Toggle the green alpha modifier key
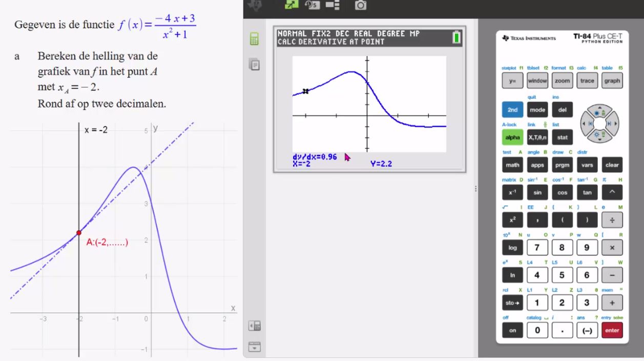The image size is (644, 361). coord(512,137)
